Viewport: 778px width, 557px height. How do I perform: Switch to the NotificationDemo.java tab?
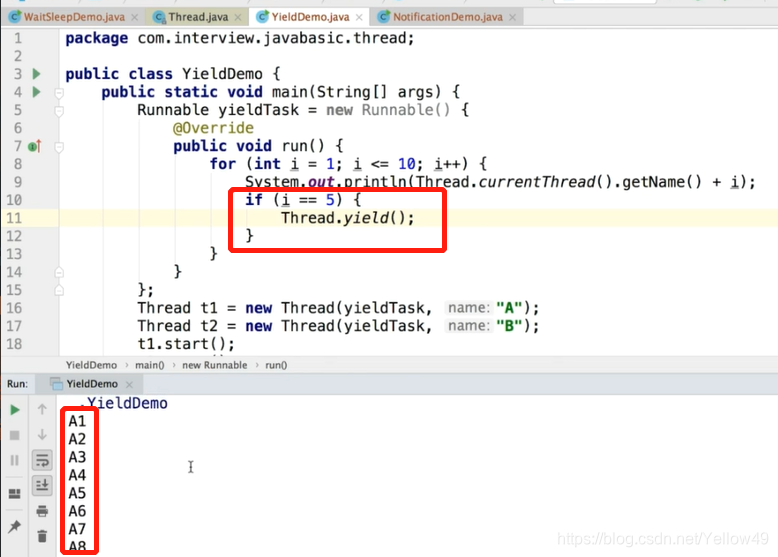point(447,17)
